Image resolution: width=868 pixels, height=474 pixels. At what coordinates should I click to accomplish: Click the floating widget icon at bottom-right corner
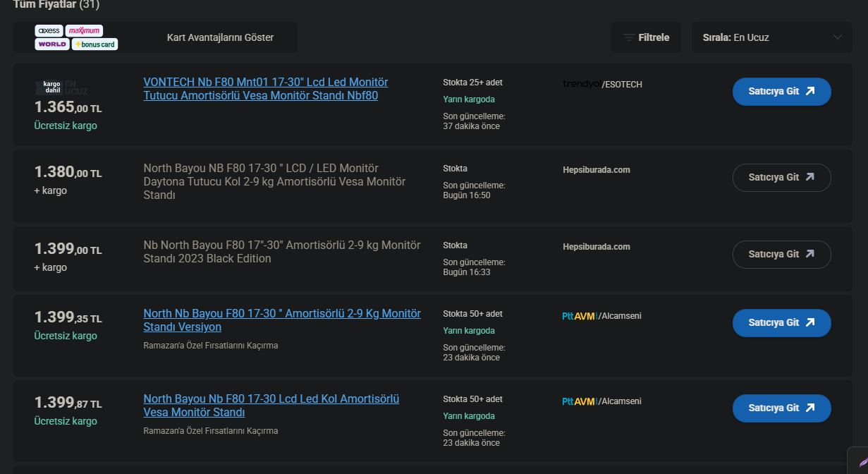coord(858,461)
